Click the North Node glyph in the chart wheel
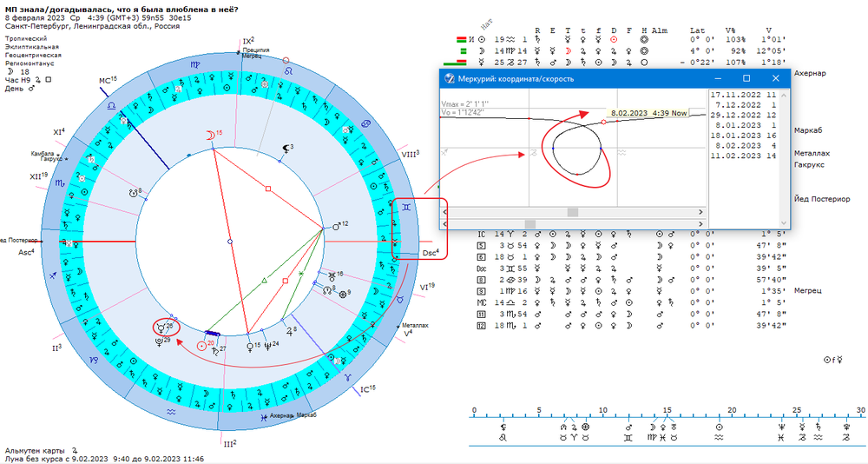The image size is (868, 464). pyautogui.click(x=328, y=288)
